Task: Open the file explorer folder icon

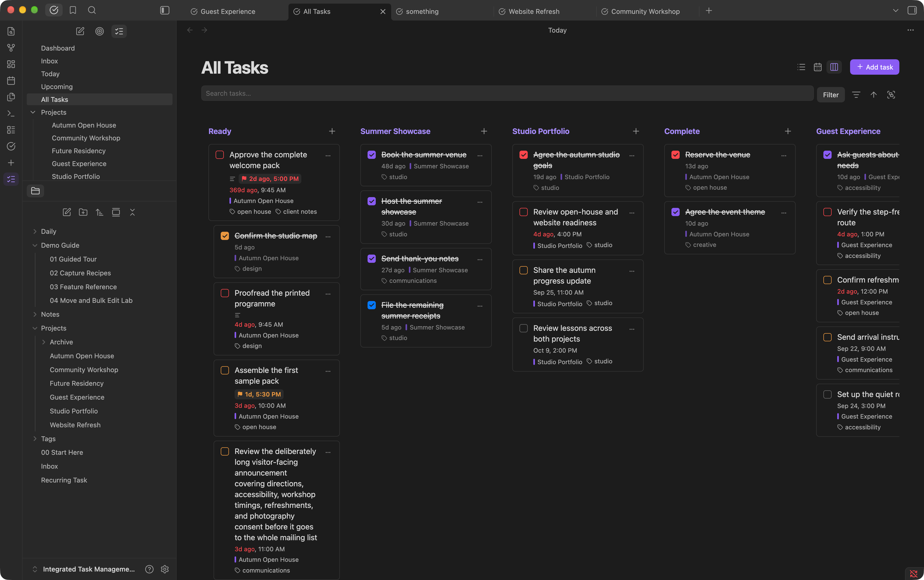Action: [x=35, y=191]
